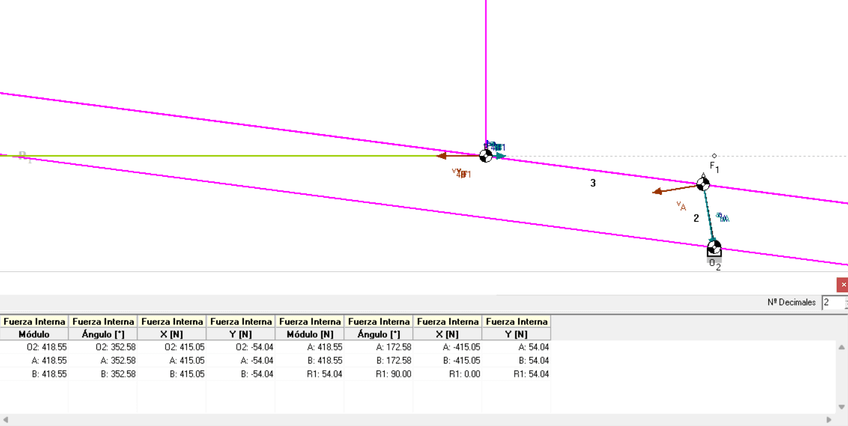Select the fixed pivot O2 support
The height and width of the screenshot is (426, 848).
[714, 247]
